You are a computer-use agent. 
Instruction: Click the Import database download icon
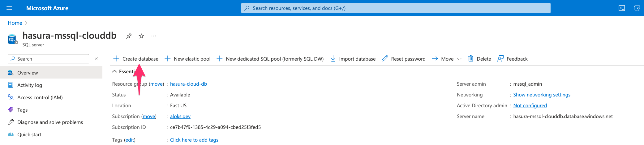[x=333, y=58]
